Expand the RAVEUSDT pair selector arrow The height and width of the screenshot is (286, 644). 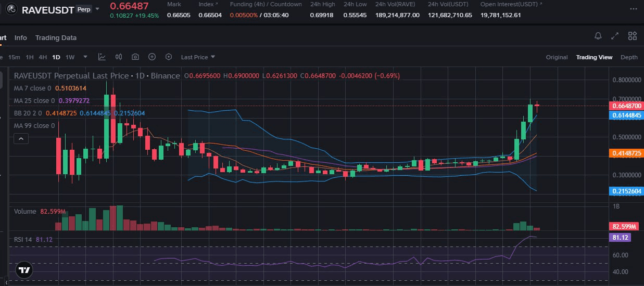(x=97, y=9)
